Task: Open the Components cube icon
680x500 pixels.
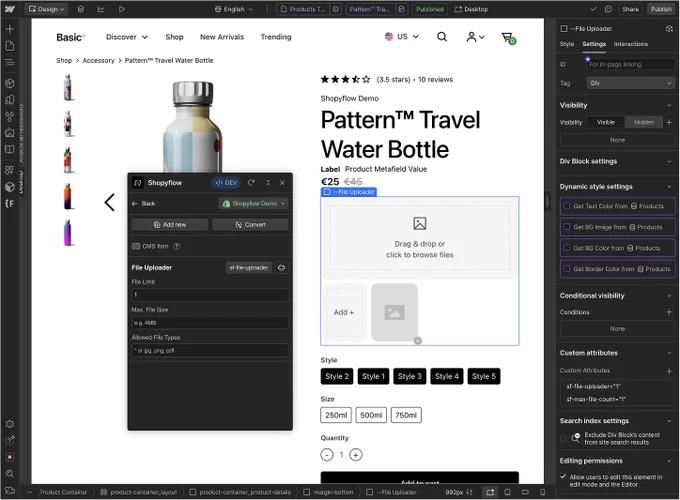Action: pos(10,83)
